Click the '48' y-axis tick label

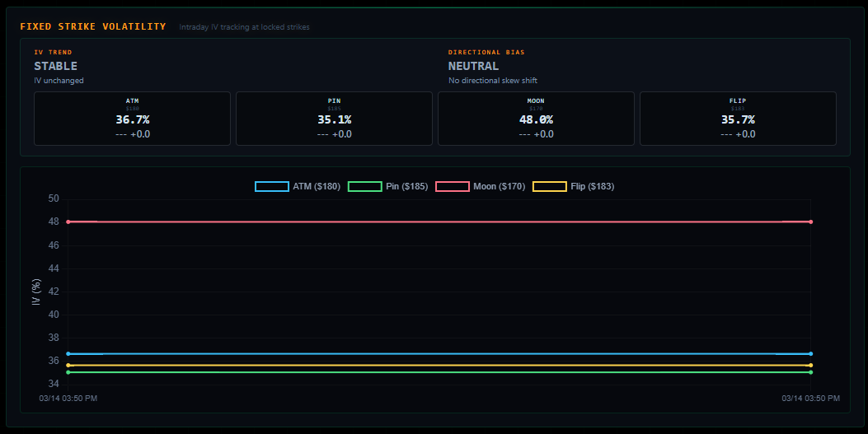pyautogui.click(x=54, y=222)
